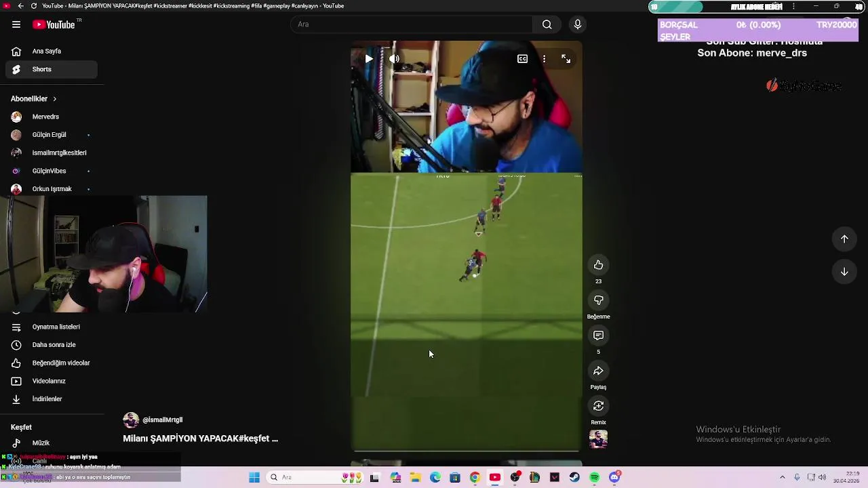Click the Short's bottom progress bar
This screenshot has height=488, width=868.
coord(466,451)
